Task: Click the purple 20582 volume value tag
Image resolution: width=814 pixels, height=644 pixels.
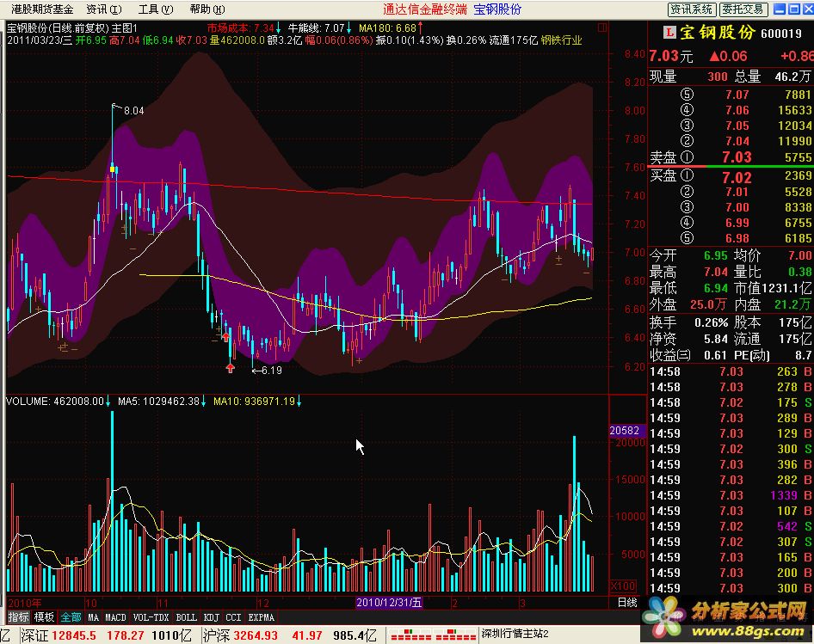Action: click(x=626, y=431)
